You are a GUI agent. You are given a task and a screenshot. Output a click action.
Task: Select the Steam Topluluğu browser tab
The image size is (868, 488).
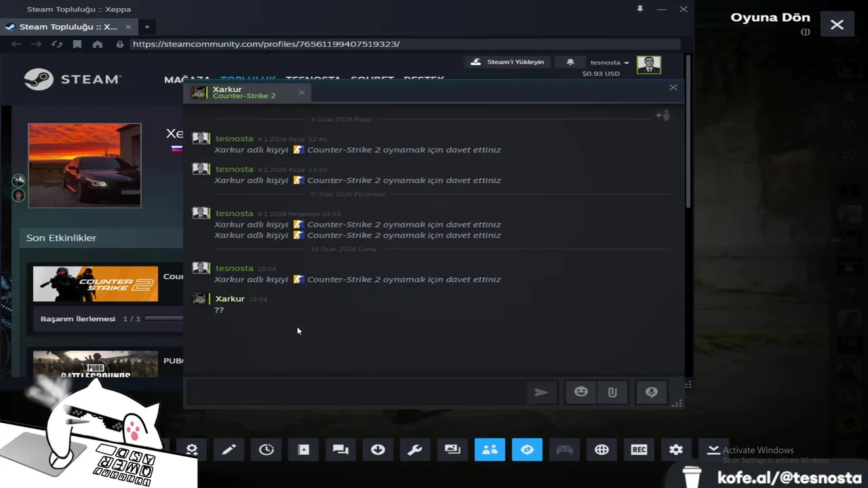pos(68,26)
